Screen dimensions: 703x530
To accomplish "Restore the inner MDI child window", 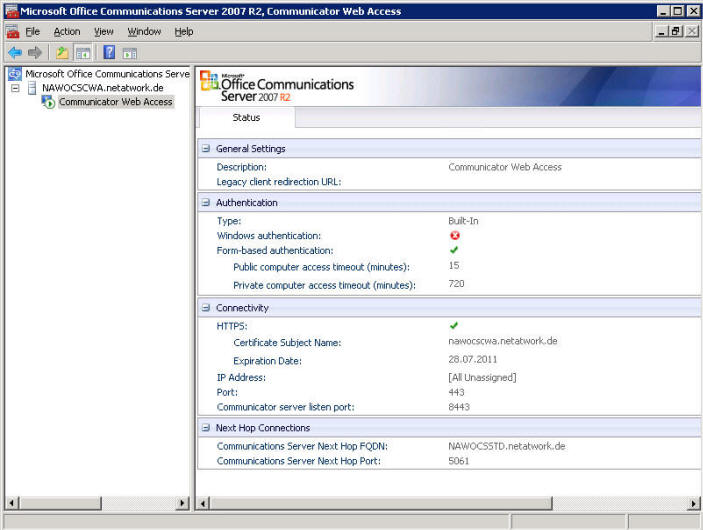I will (x=676, y=31).
